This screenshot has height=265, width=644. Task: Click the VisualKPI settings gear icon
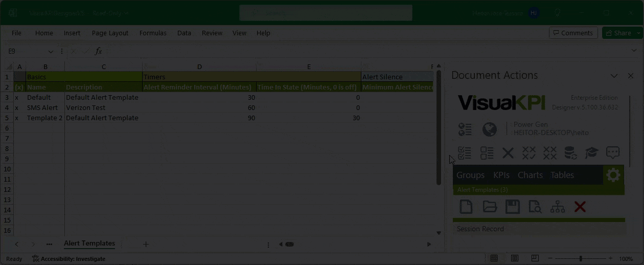pyautogui.click(x=613, y=175)
